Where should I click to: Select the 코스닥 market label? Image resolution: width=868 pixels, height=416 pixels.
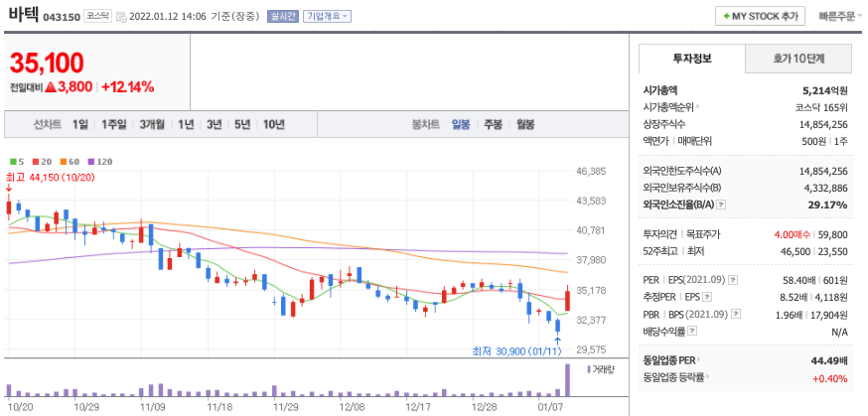98,16
